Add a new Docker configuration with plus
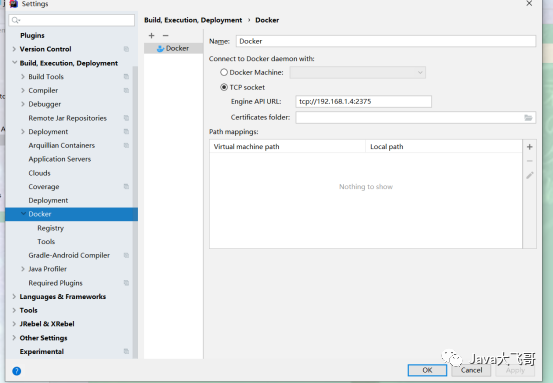This screenshot has width=553, height=383. tap(151, 36)
